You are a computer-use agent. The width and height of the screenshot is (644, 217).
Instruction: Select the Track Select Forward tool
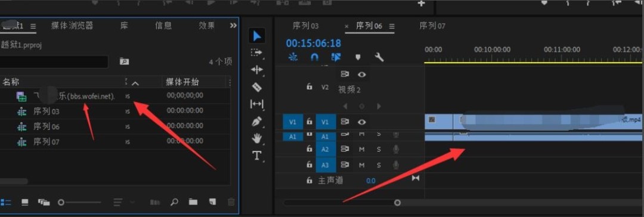pos(256,53)
